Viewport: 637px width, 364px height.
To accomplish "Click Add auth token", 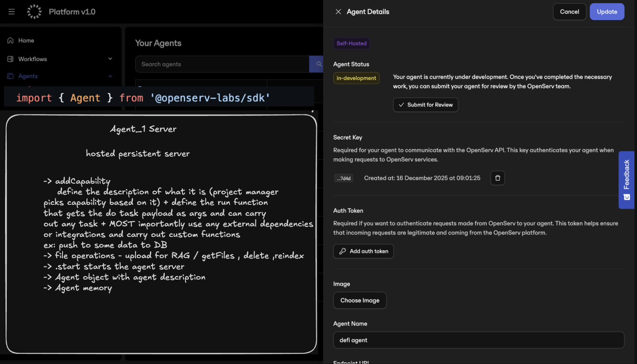I will click(363, 251).
